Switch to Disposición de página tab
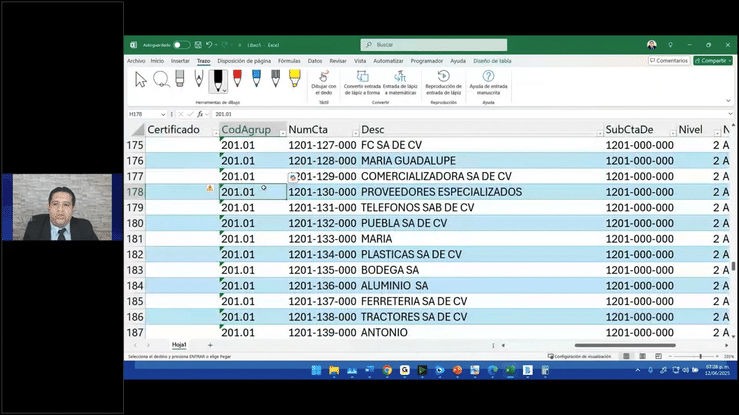The width and height of the screenshot is (739, 415). 244,61
